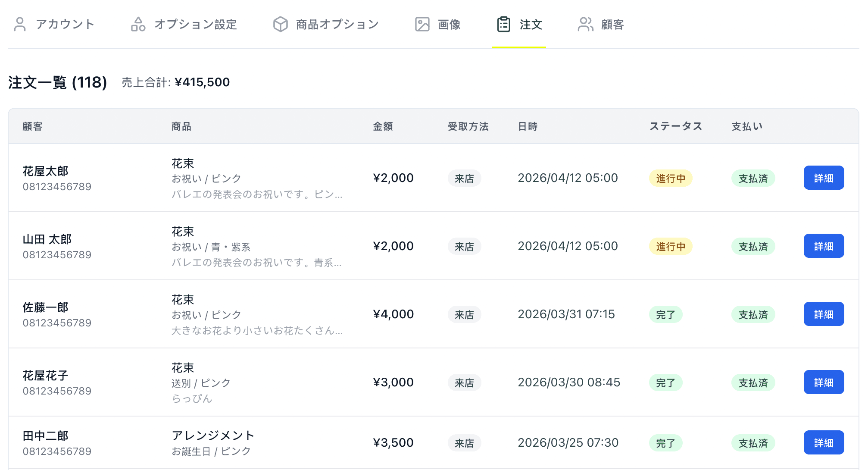Select the 商品オプション box icon
Image resolution: width=868 pixels, height=470 pixels.
pyautogui.click(x=280, y=24)
